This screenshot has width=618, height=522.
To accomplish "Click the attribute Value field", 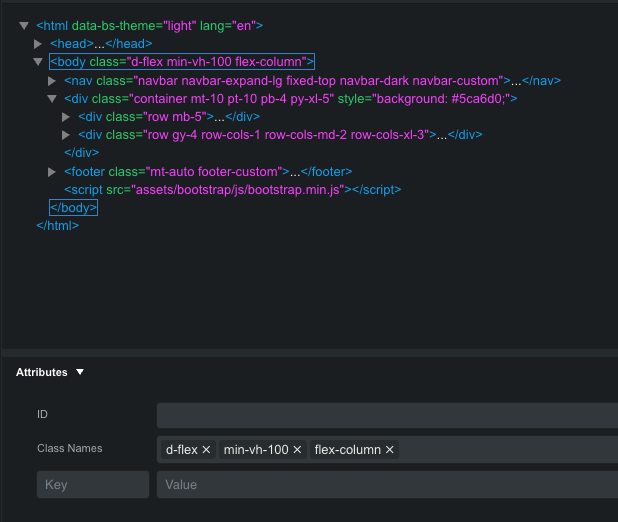I will pos(386,485).
